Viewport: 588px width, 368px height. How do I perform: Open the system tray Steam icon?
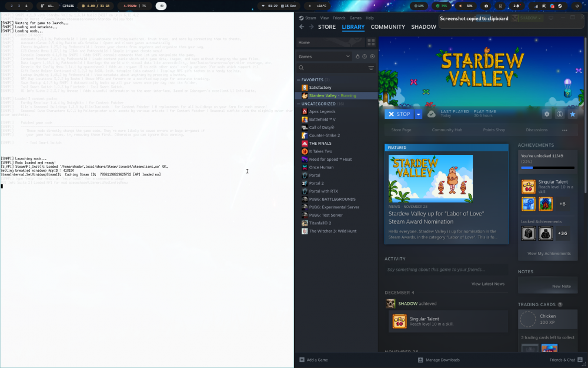[560, 6]
